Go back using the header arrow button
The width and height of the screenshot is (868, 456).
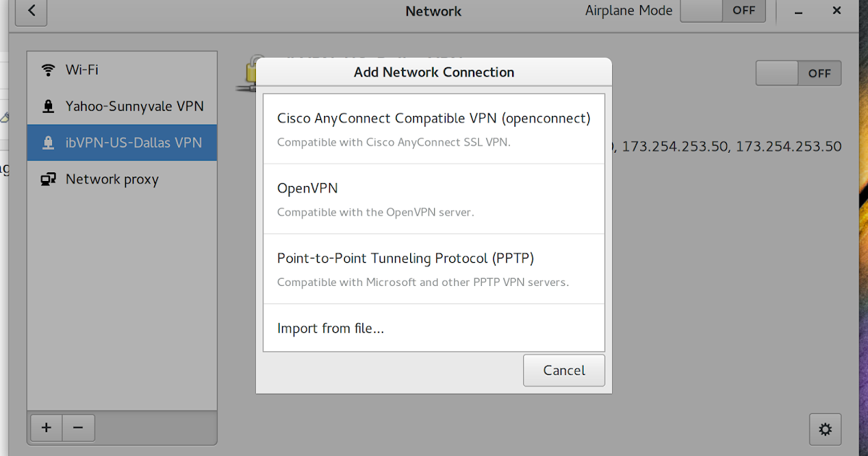point(30,11)
